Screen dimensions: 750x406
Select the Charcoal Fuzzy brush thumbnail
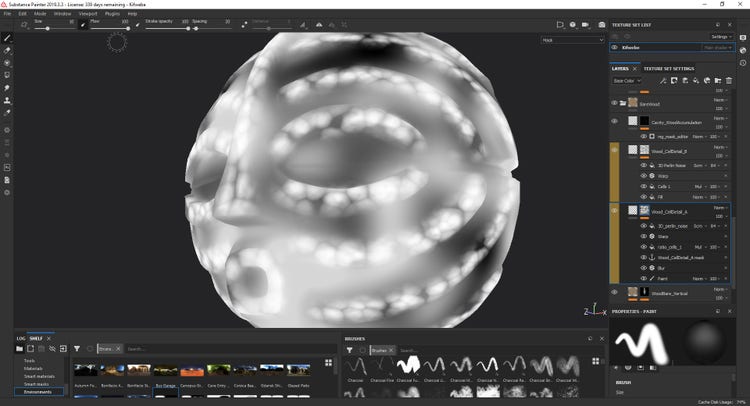point(408,365)
